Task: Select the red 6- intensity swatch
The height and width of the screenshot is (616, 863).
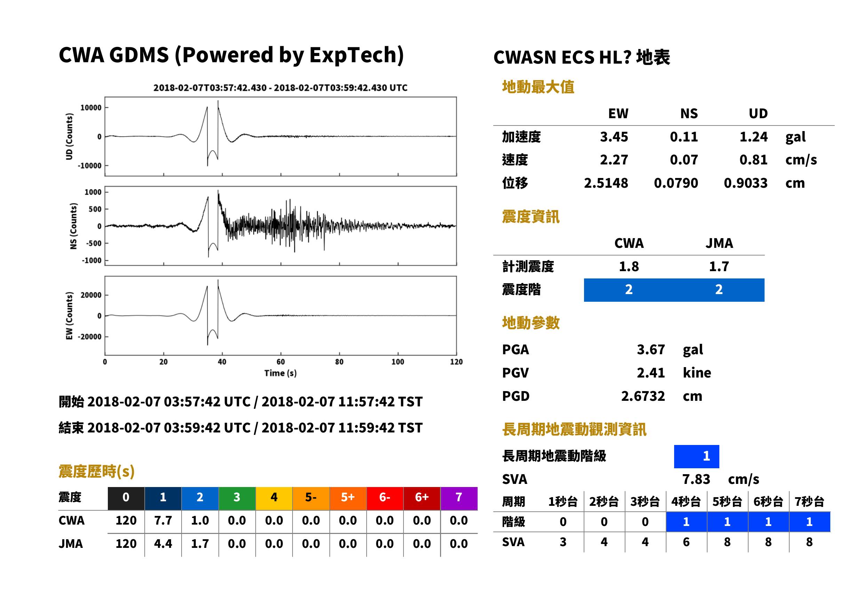Action: 385,498
